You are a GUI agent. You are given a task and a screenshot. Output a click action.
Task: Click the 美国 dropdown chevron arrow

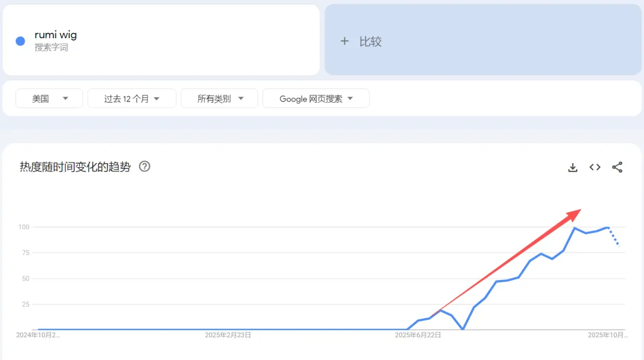tap(66, 98)
